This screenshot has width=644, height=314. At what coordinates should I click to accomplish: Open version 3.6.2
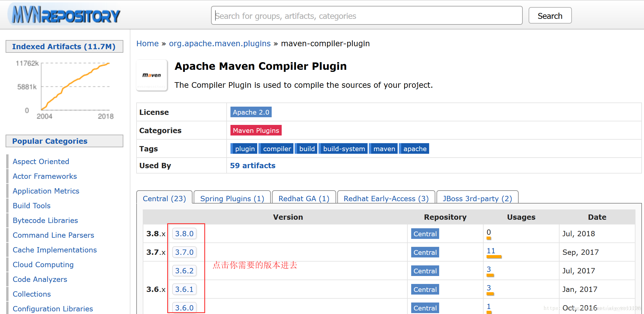click(184, 271)
